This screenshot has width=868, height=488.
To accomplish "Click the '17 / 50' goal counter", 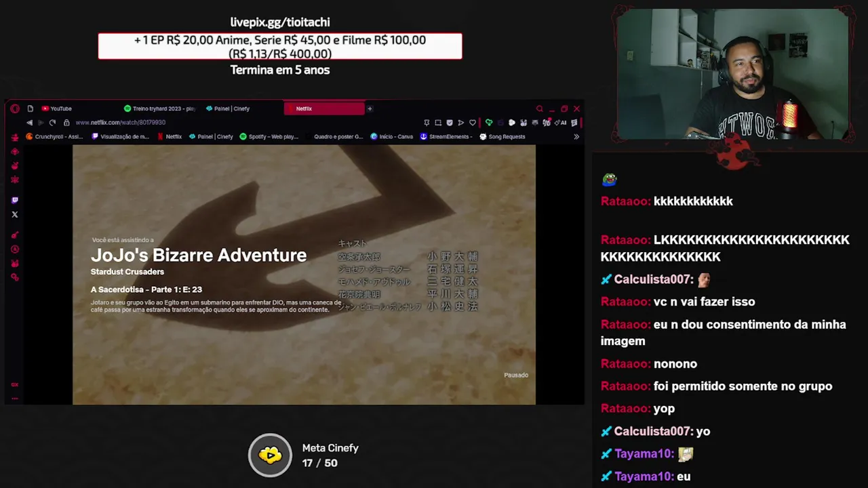I will tap(319, 463).
